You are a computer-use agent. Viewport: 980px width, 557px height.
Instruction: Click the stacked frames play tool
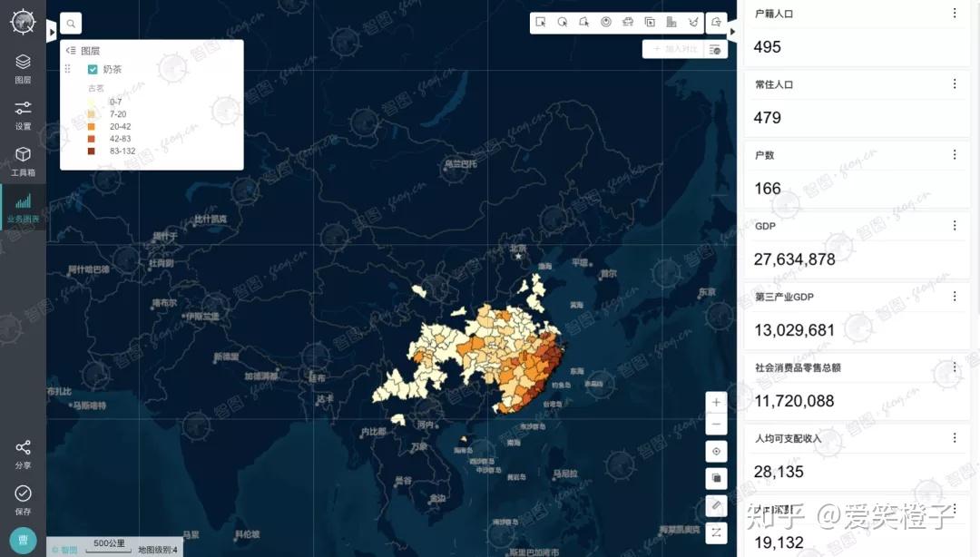[x=650, y=22]
